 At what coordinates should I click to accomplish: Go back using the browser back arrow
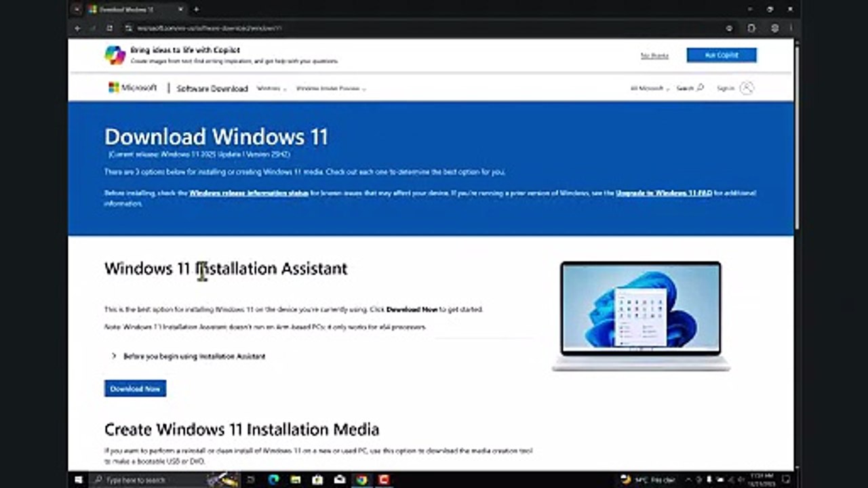[x=77, y=28]
